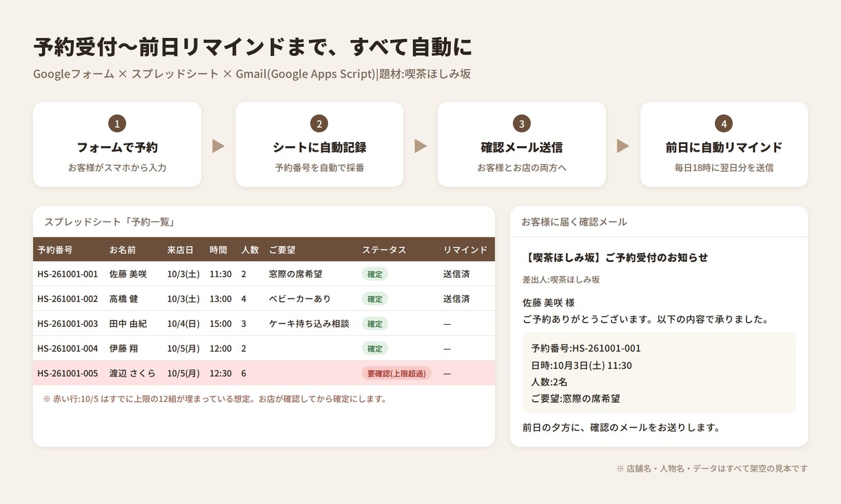Click the お名前 column header

[x=123, y=250]
